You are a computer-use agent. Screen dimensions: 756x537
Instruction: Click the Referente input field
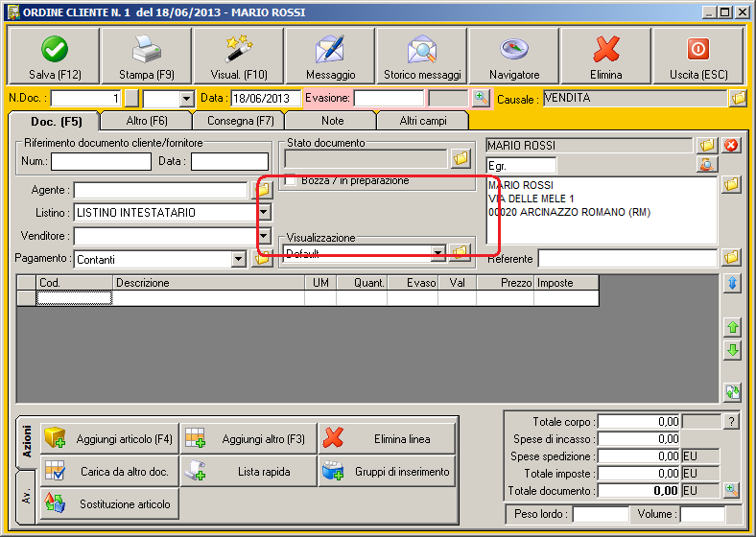(x=627, y=258)
